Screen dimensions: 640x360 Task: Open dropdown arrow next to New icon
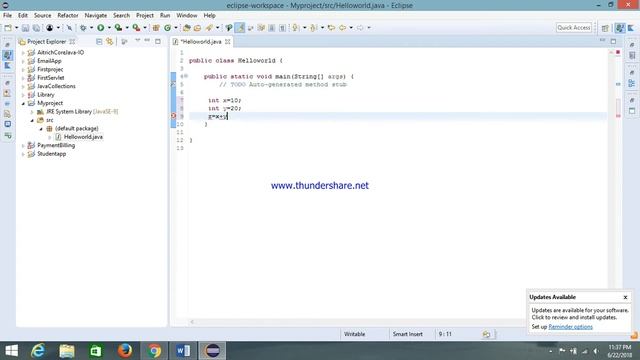(16, 28)
